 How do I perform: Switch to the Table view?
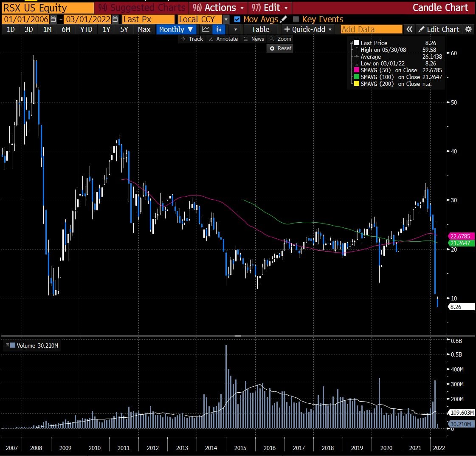260,29
